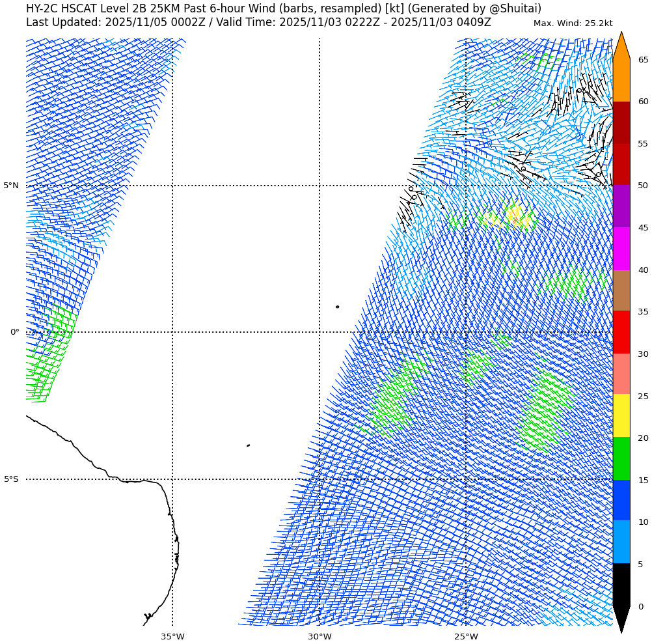Click the magenta 40-45 kt colorbar segment
This screenshot has width=652, height=644.
621,249
